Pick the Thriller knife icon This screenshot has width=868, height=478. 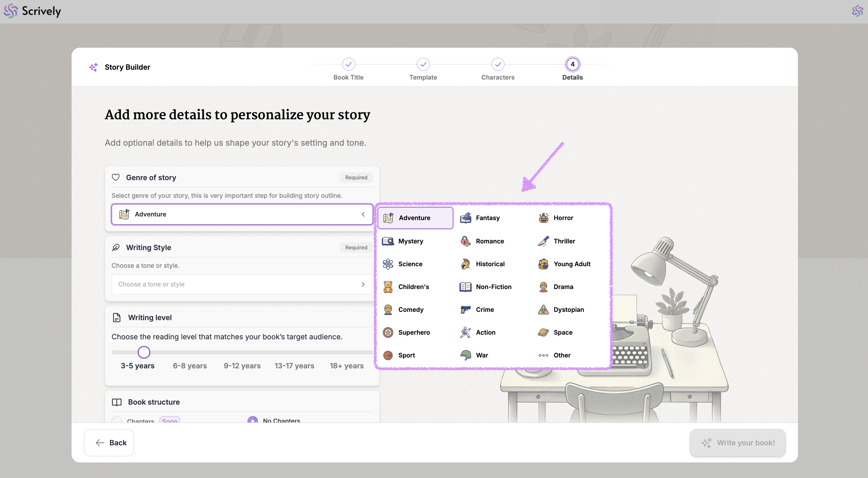pos(543,241)
